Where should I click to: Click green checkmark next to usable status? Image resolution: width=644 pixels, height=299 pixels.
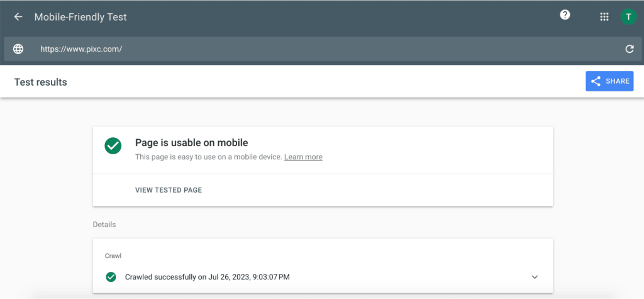pyautogui.click(x=113, y=145)
